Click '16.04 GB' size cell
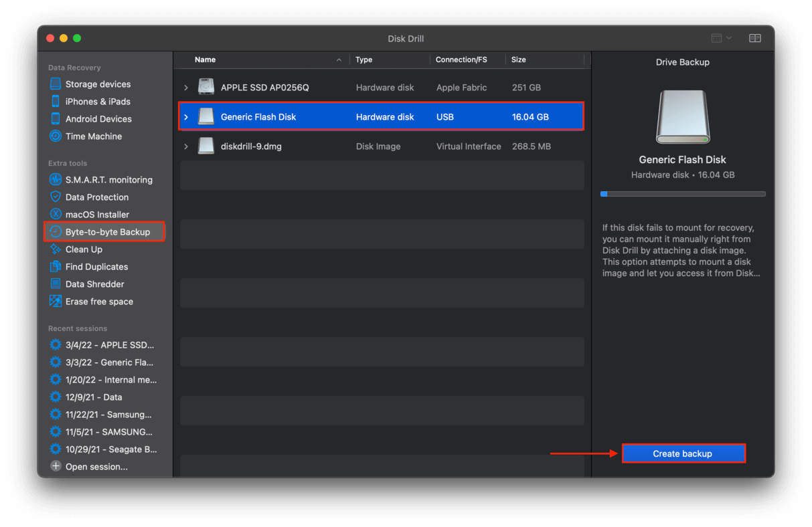 (530, 117)
